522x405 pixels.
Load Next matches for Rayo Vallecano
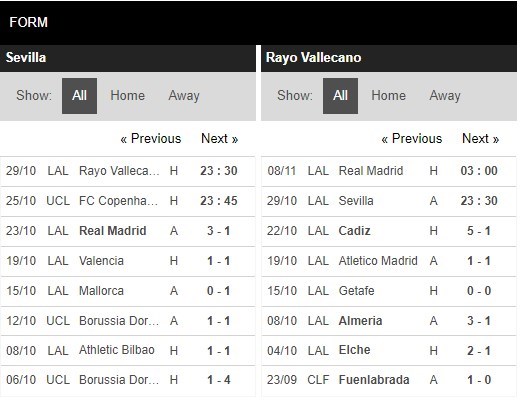[480, 139]
